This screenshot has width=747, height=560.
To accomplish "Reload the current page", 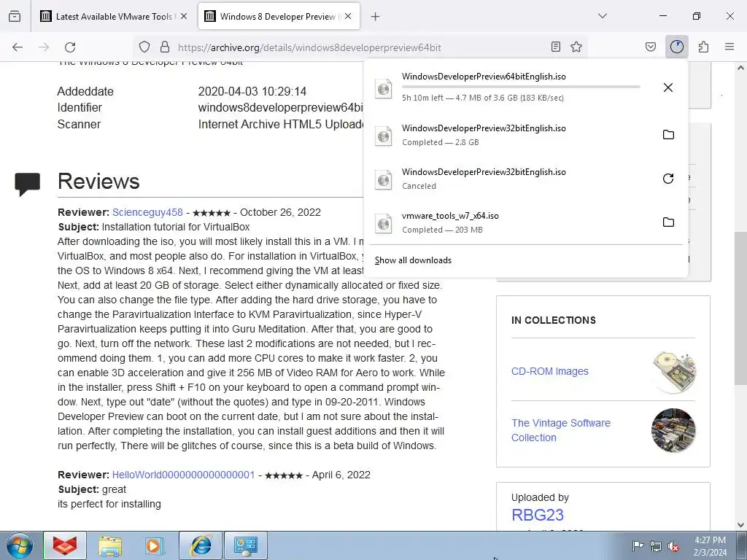I will [x=70, y=47].
